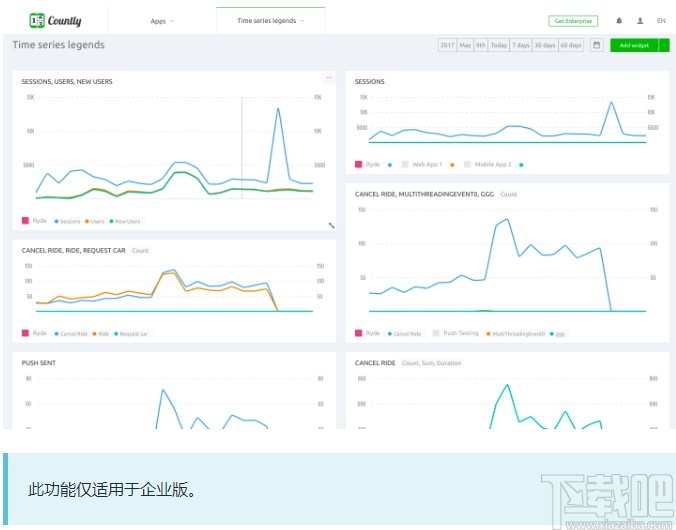Click Mobile App 2 teal series dot
Image resolution: width=676 pixels, height=530 pixels.
click(521, 165)
